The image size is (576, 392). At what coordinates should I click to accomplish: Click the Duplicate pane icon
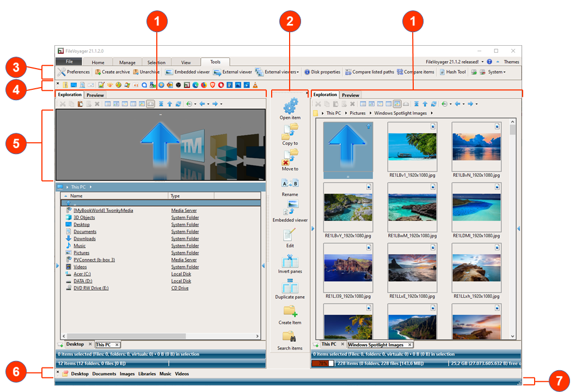click(x=290, y=286)
